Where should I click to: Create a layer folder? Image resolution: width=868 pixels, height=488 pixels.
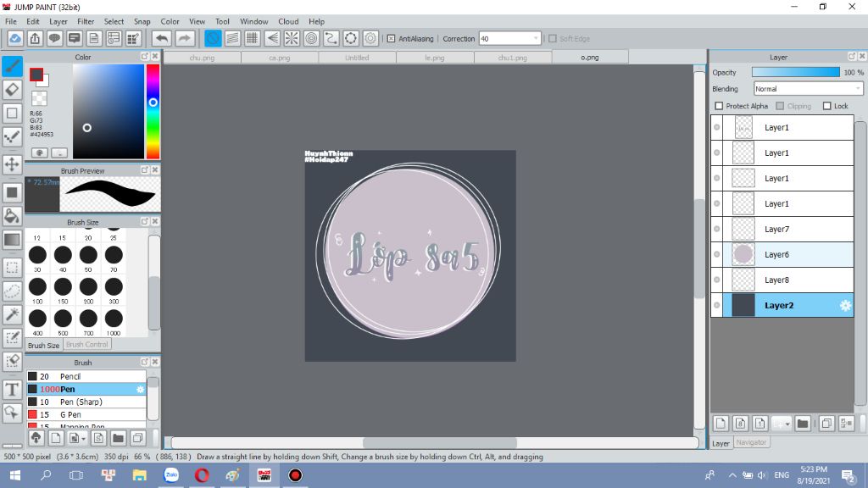coord(803,424)
